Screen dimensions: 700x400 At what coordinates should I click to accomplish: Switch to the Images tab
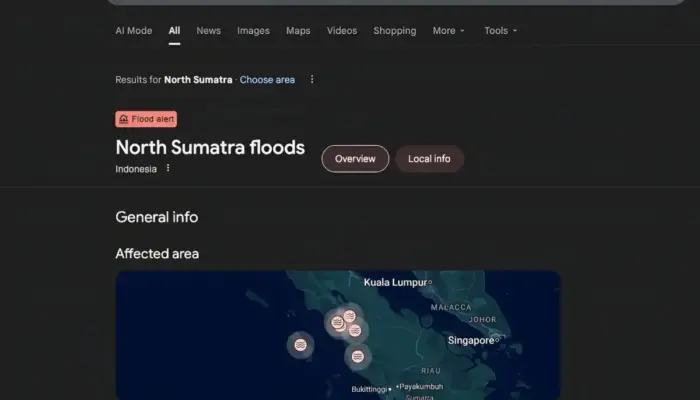pyautogui.click(x=253, y=31)
